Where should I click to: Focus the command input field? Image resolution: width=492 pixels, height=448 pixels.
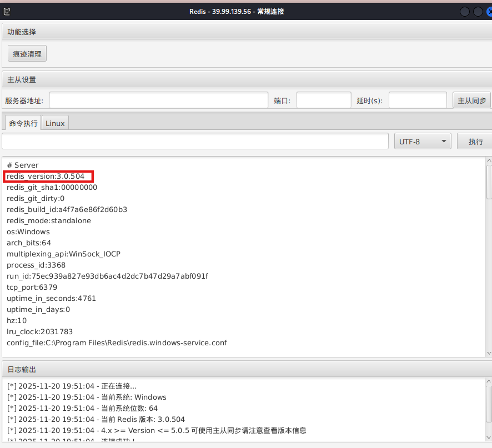(x=195, y=141)
